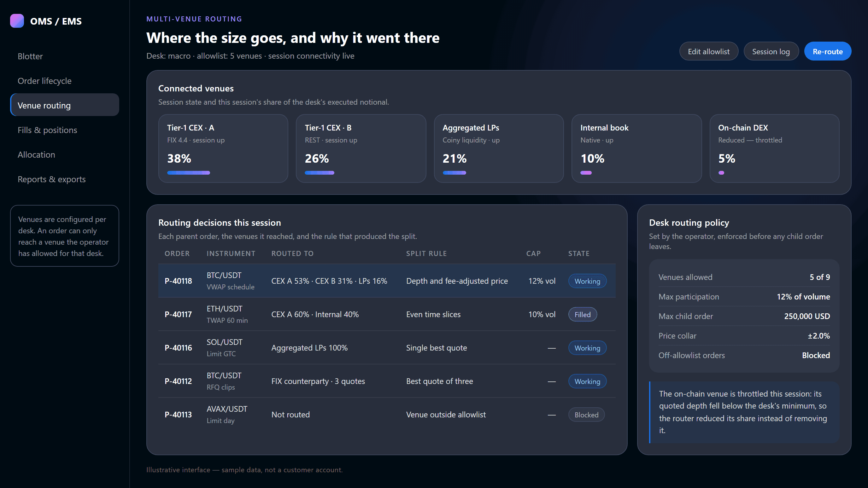Click 'Aggregated LPs 100%' routing cell

(x=309, y=348)
